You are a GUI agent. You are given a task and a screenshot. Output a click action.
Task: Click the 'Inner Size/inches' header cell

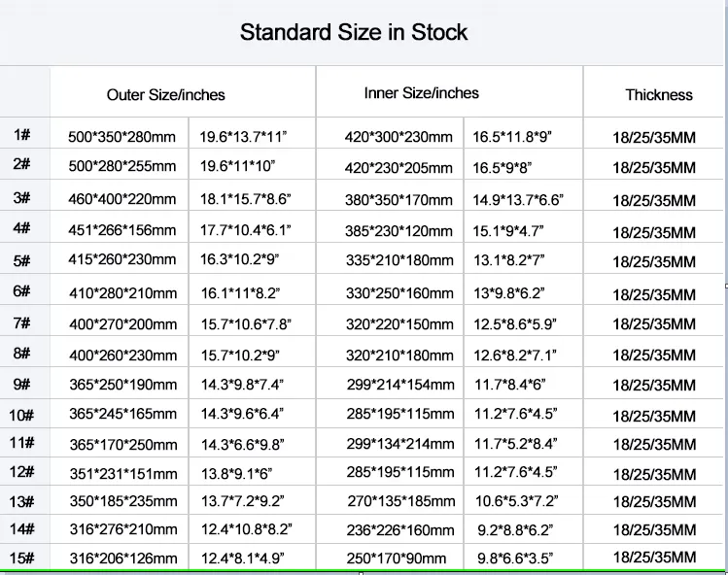449,92
